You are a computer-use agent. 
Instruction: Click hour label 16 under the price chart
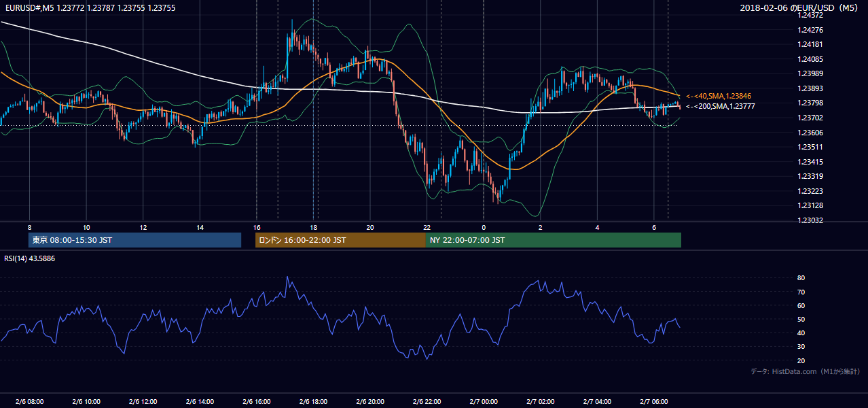coord(257,227)
